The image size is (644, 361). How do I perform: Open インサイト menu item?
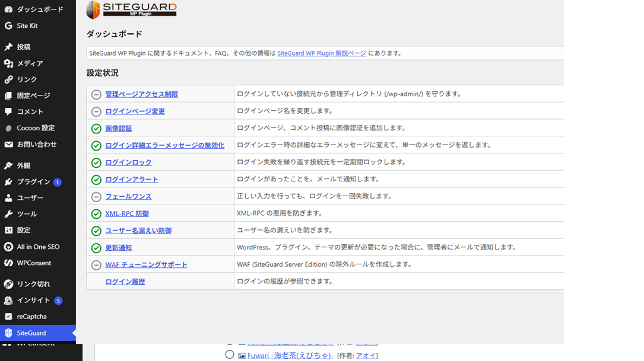[x=38, y=301]
